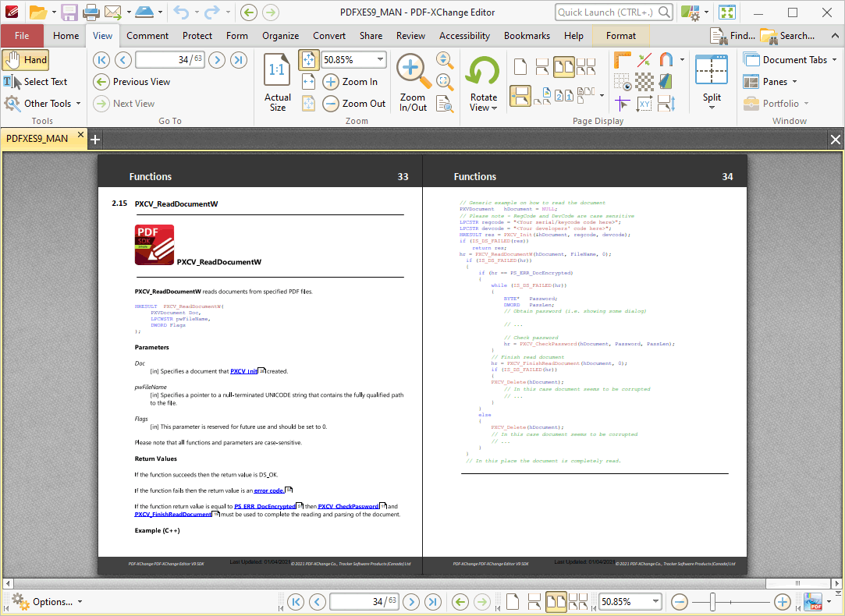Switch to Comment ribbon tab
Viewport: 845px width, 616px height.
(147, 36)
